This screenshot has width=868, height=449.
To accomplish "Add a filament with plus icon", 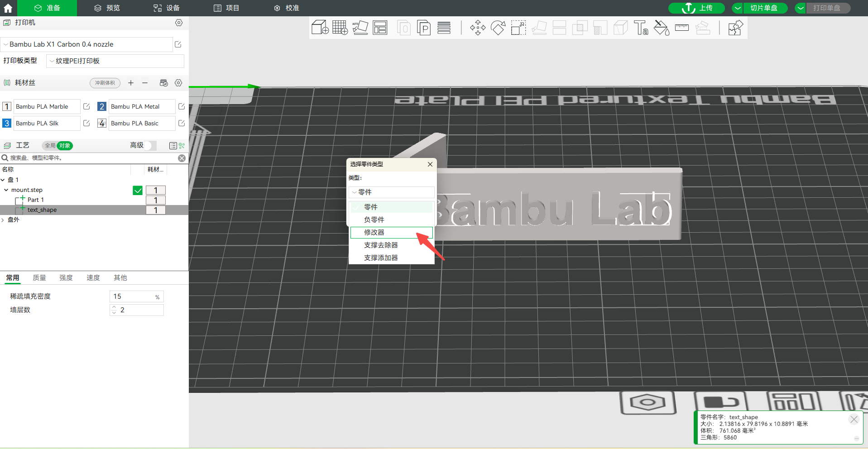I will [131, 83].
